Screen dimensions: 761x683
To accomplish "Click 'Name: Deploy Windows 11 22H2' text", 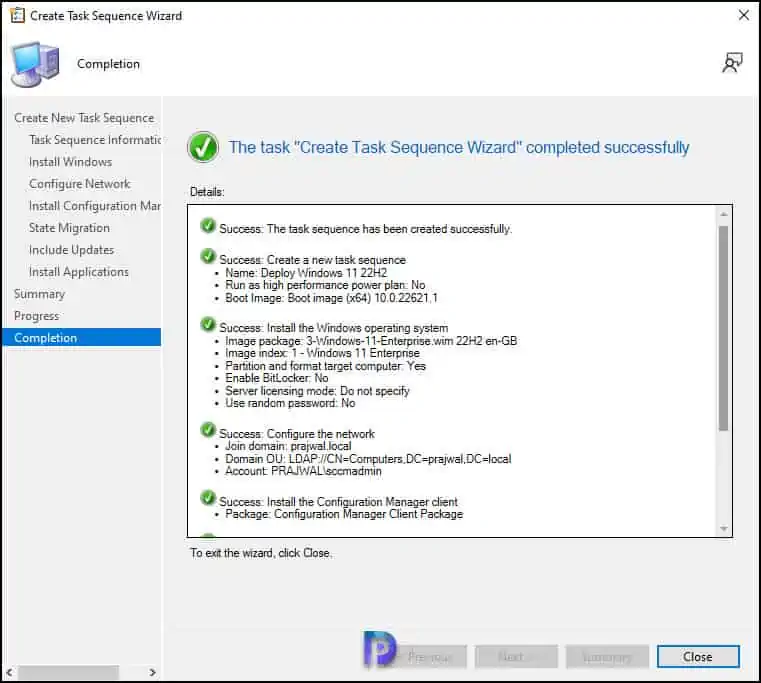I will (x=306, y=273).
